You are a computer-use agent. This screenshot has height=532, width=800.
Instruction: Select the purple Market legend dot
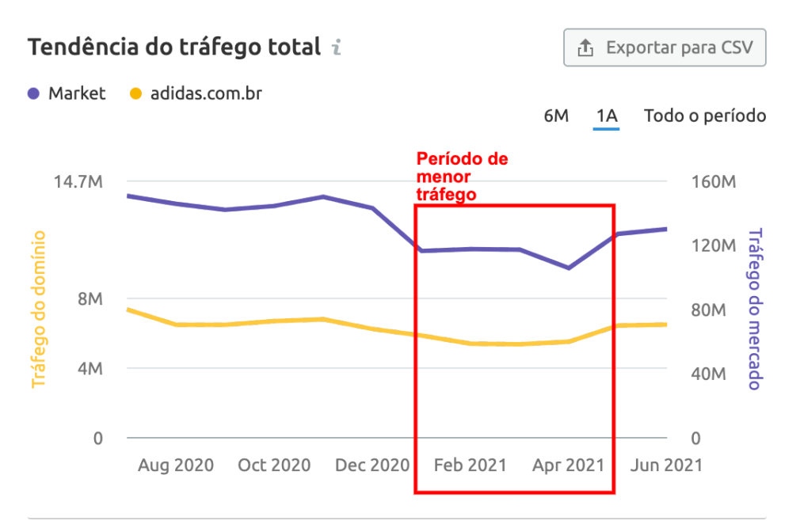pos(33,93)
